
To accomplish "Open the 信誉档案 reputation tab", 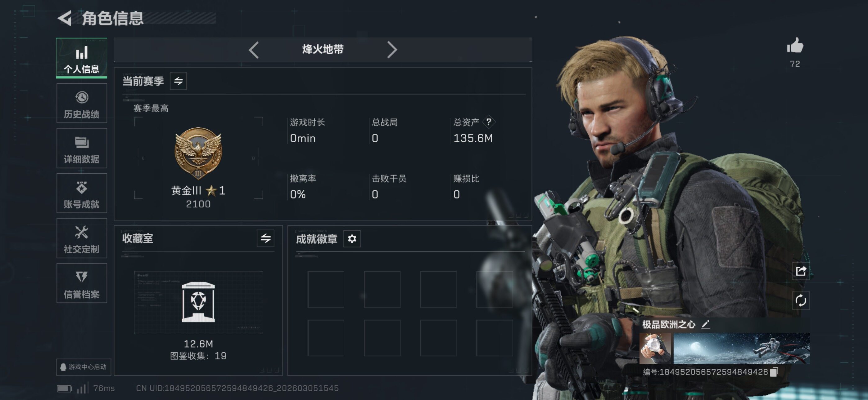I will pos(82,283).
